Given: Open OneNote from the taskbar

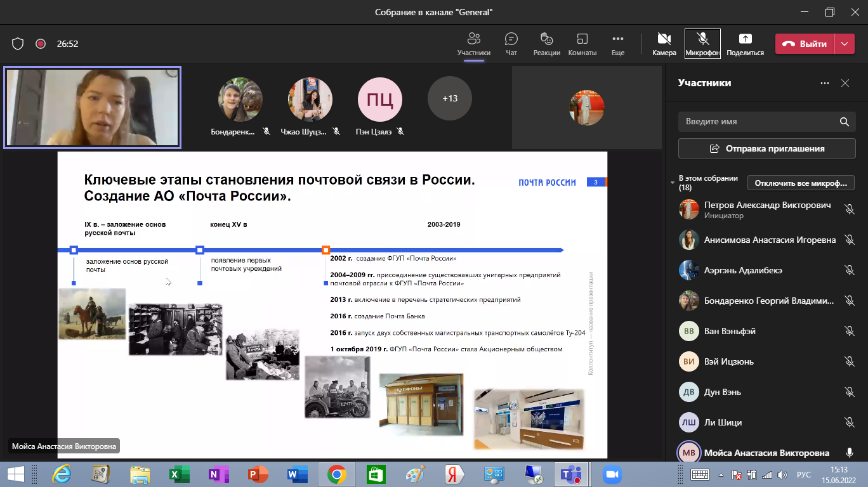Looking at the screenshot, I should click(218, 474).
